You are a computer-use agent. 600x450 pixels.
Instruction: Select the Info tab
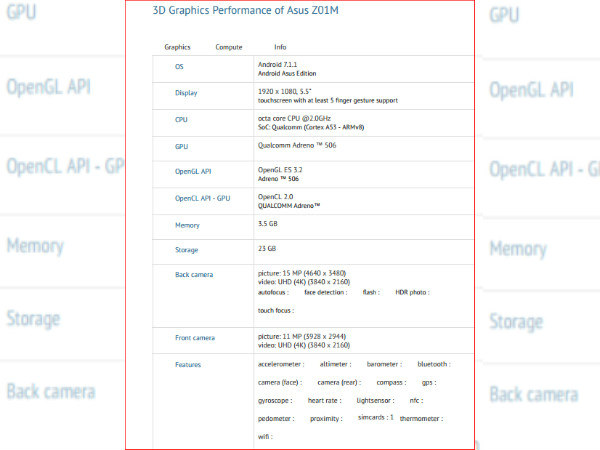tap(280, 47)
